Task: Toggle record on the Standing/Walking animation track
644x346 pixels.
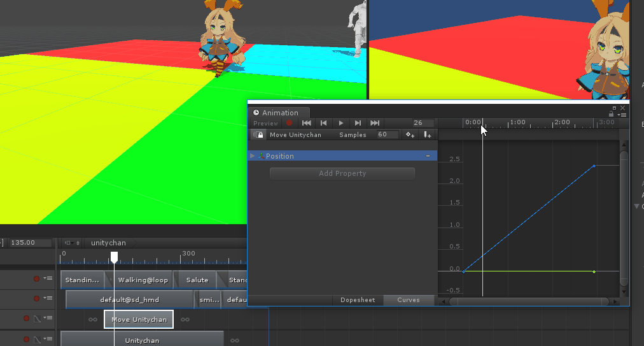Action: coord(36,278)
